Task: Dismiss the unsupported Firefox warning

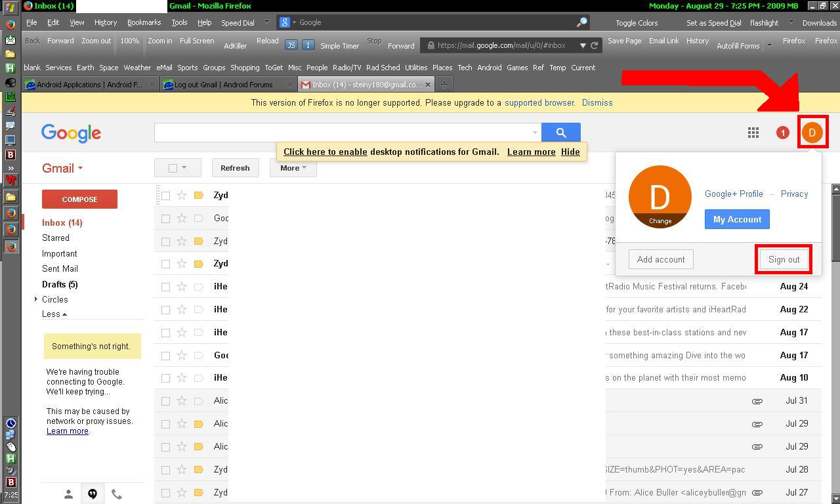Action: tap(597, 103)
